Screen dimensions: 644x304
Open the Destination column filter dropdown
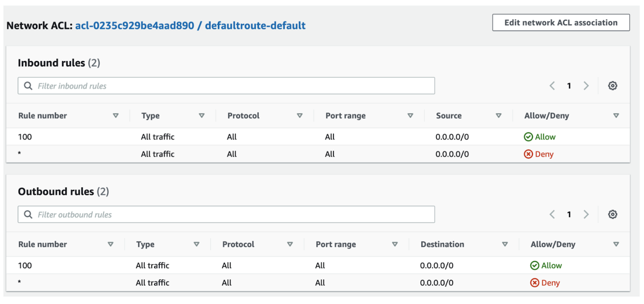click(x=505, y=244)
